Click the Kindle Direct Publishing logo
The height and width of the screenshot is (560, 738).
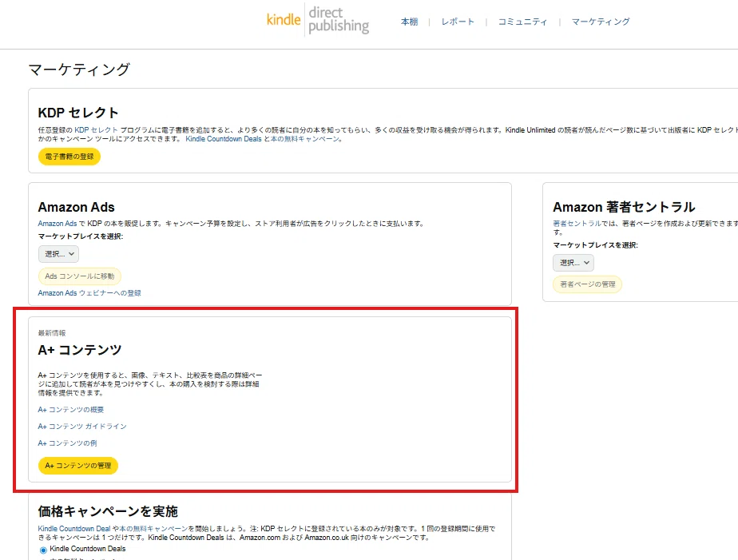pyautogui.click(x=318, y=20)
